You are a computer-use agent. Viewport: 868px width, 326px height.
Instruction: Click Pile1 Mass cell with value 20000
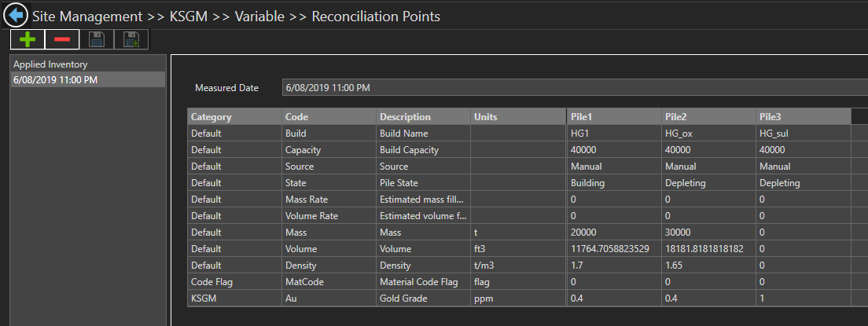pyautogui.click(x=613, y=233)
